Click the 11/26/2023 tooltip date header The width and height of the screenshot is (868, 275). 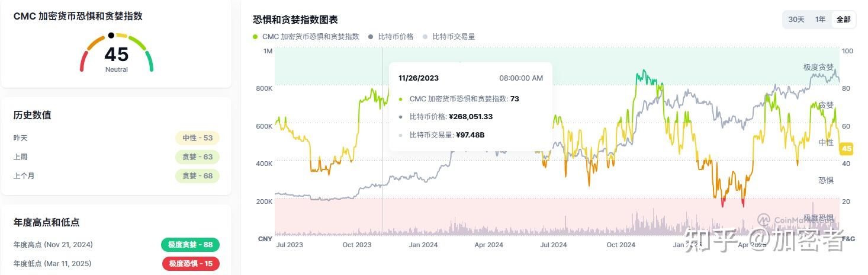[x=419, y=78]
